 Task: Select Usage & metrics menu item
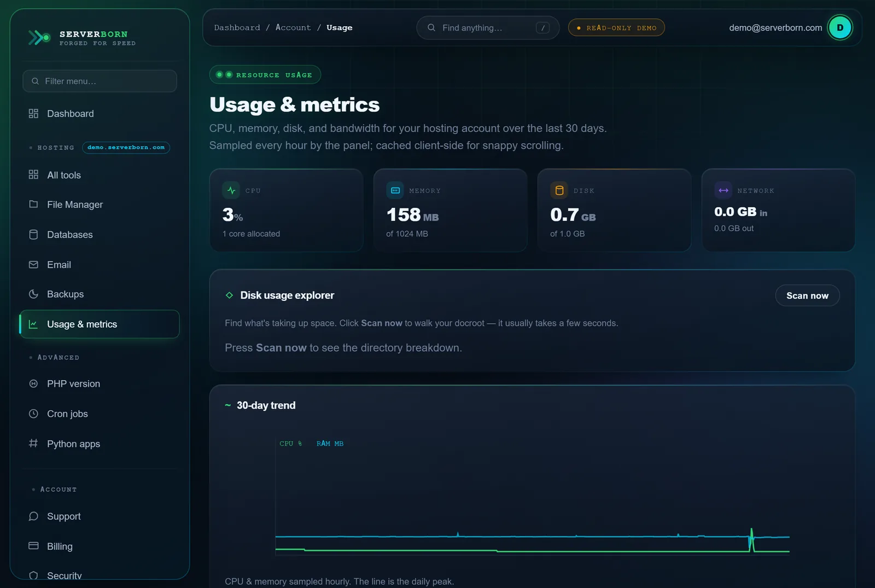(100, 324)
